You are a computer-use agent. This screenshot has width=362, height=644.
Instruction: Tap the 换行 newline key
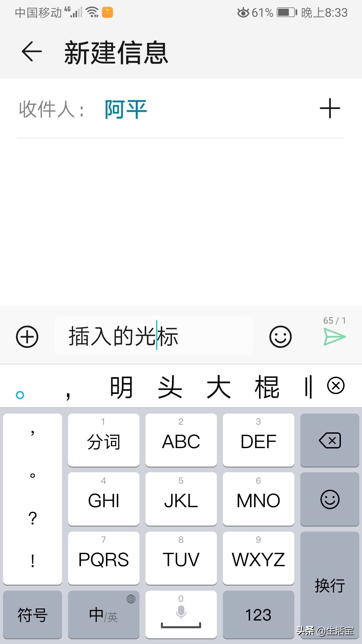330,585
